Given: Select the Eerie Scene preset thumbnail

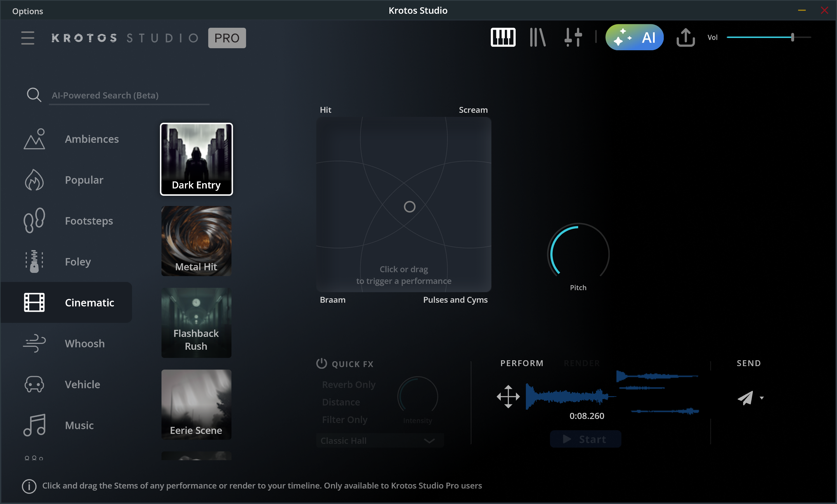Looking at the screenshot, I should (196, 404).
